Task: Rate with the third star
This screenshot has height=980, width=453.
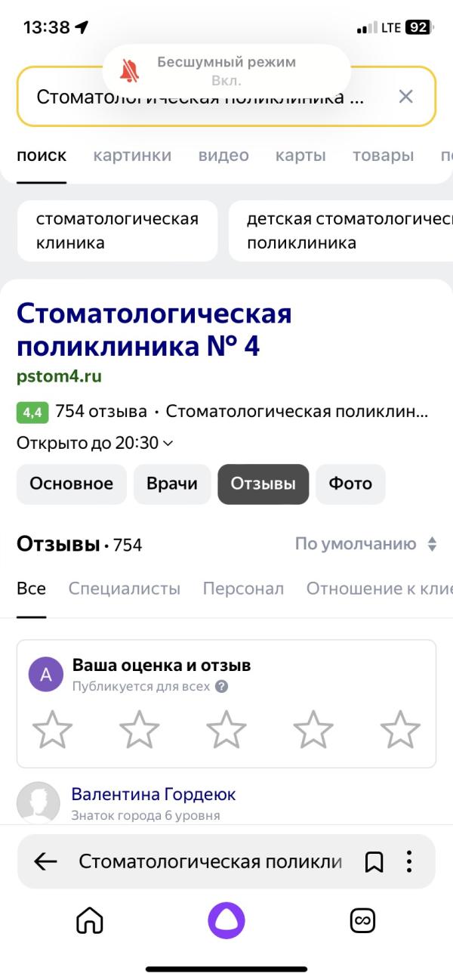Action: click(x=226, y=729)
